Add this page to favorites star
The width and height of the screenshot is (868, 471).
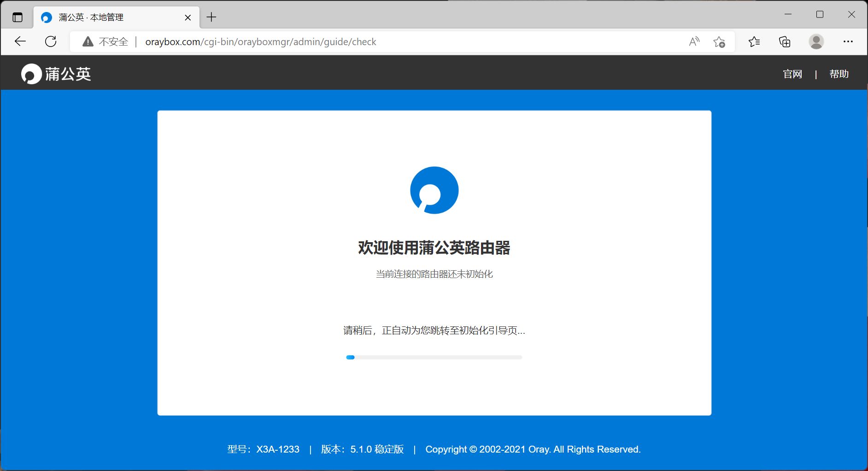point(719,42)
